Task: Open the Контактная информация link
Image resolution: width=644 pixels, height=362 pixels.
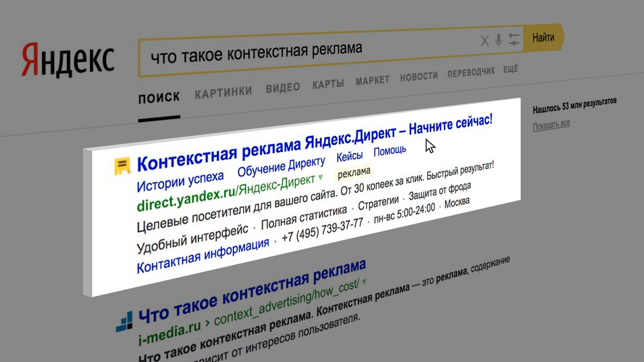Action: [x=202, y=255]
